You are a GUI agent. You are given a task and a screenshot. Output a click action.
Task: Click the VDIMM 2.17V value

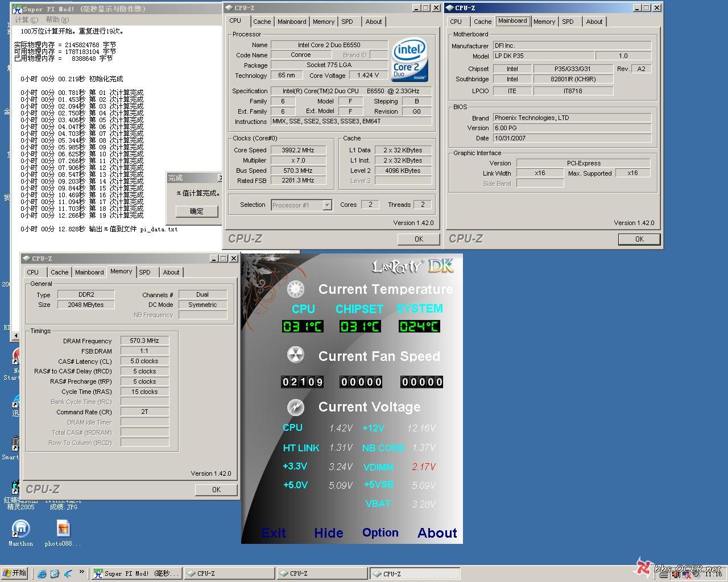click(x=424, y=467)
